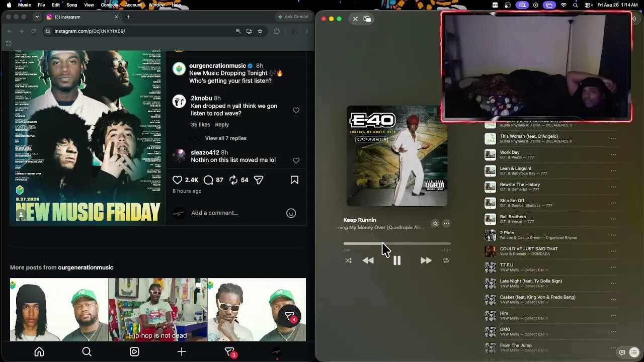Toggle shuffle in Music player
Image resolution: width=644 pixels, height=362 pixels.
348,260
